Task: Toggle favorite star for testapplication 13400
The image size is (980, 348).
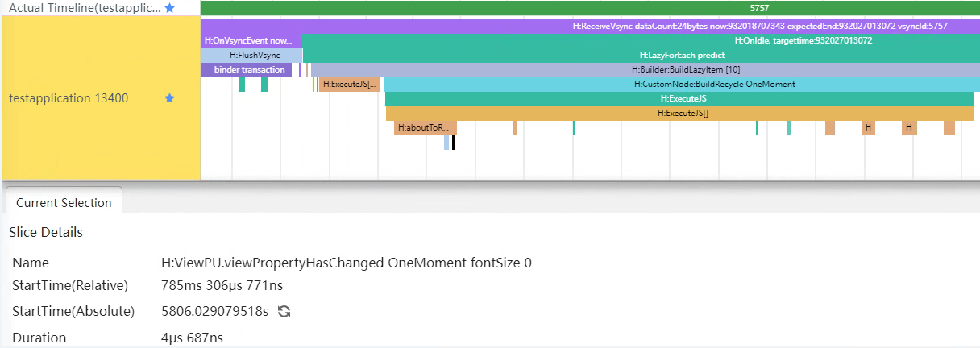Action: (x=169, y=98)
